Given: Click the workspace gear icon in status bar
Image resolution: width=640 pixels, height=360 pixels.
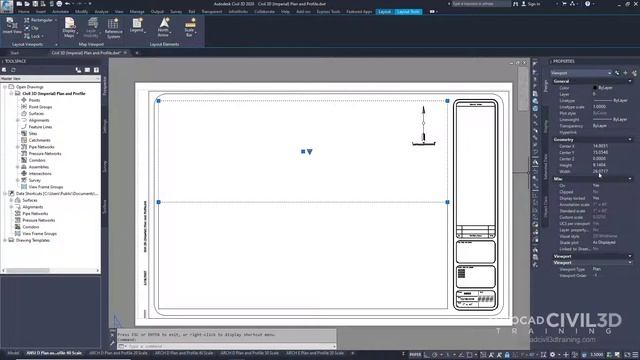Looking at the screenshot, I should click(552, 355).
